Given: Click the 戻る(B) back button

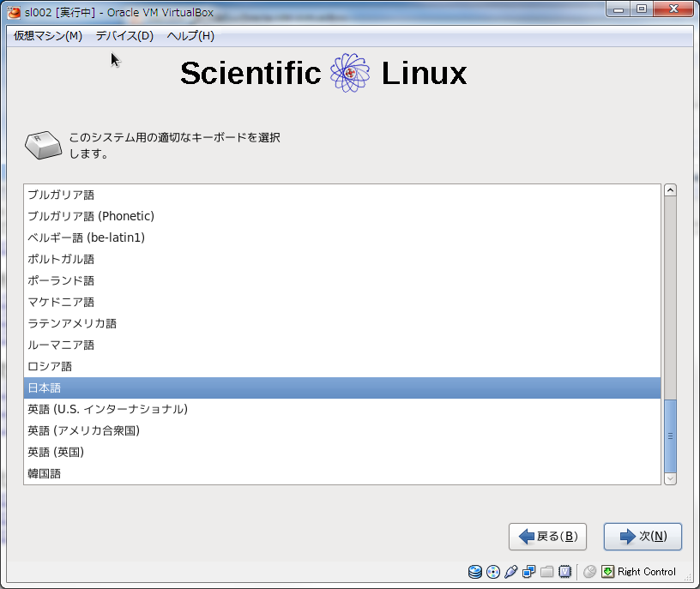Looking at the screenshot, I should (x=548, y=537).
